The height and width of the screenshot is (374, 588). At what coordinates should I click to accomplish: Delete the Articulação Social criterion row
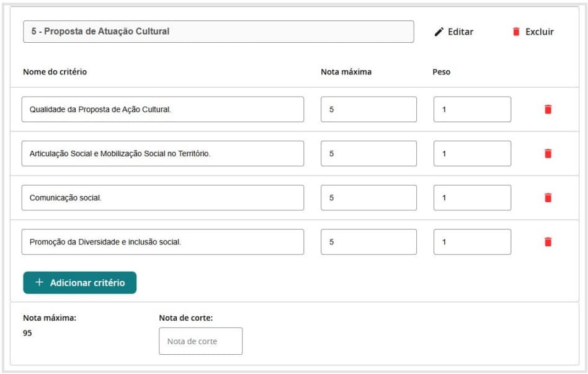[548, 153]
